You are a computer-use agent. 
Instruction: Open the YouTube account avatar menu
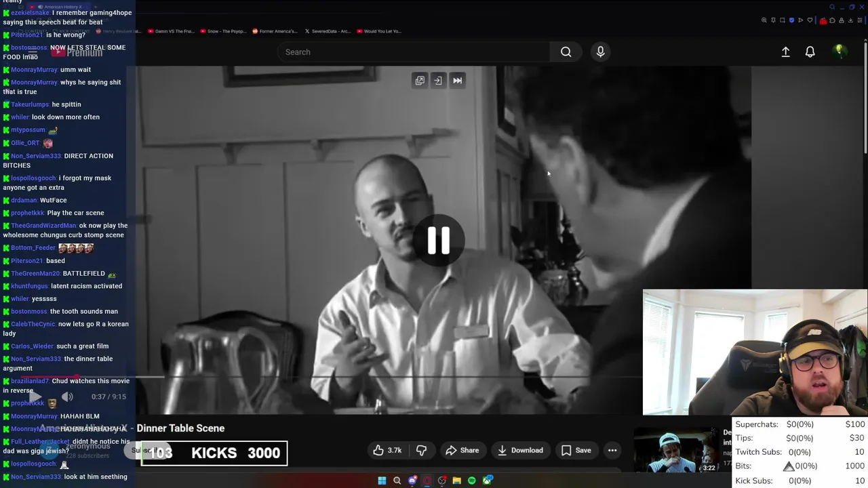(x=840, y=52)
